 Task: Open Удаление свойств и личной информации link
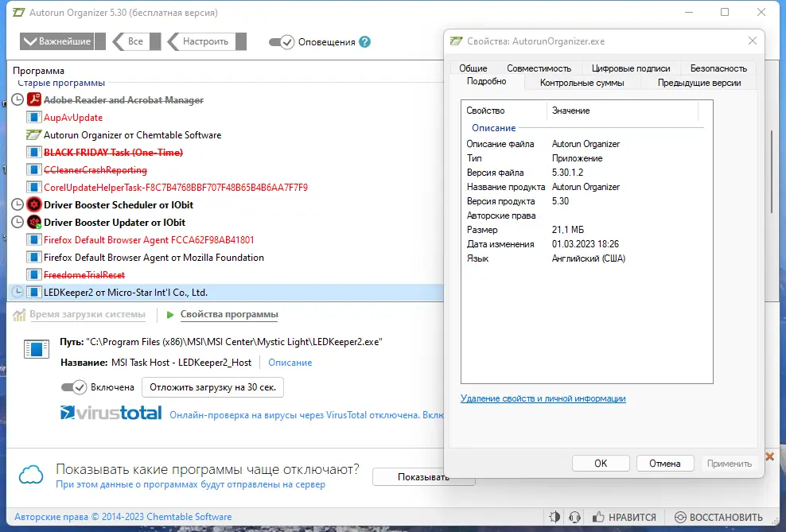[x=543, y=398]
